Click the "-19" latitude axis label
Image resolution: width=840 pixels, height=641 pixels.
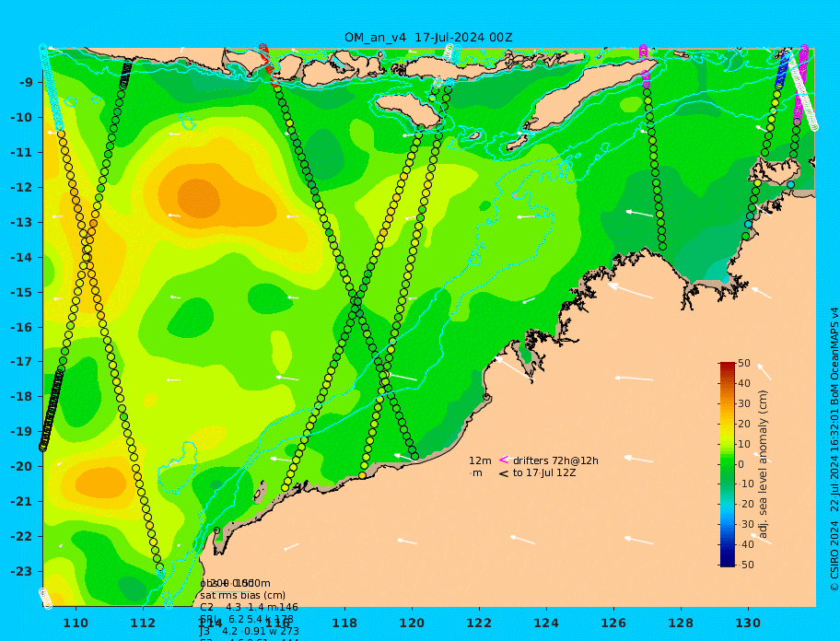(22, 431)
